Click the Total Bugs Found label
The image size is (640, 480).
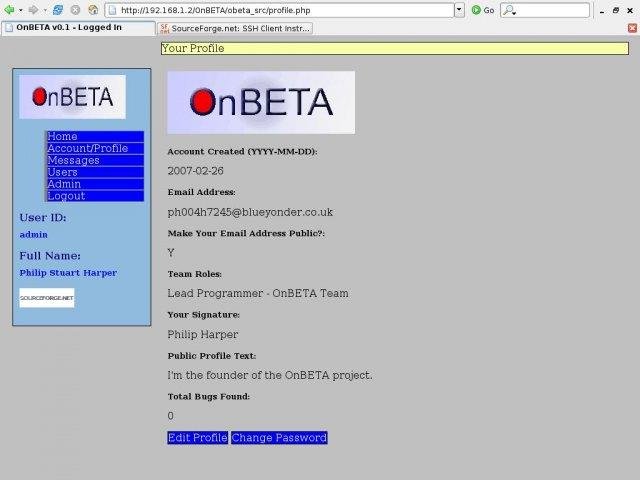click(209, 396)
